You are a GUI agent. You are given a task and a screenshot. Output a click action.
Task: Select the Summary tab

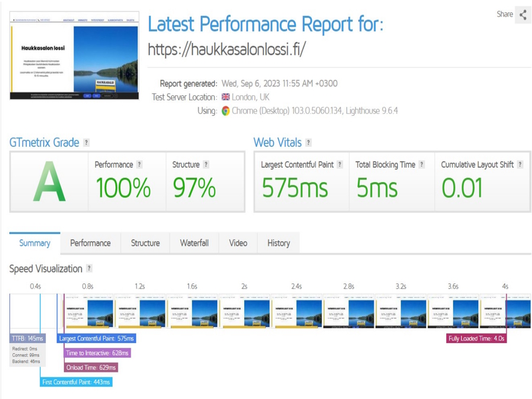(x=35, y=243)
